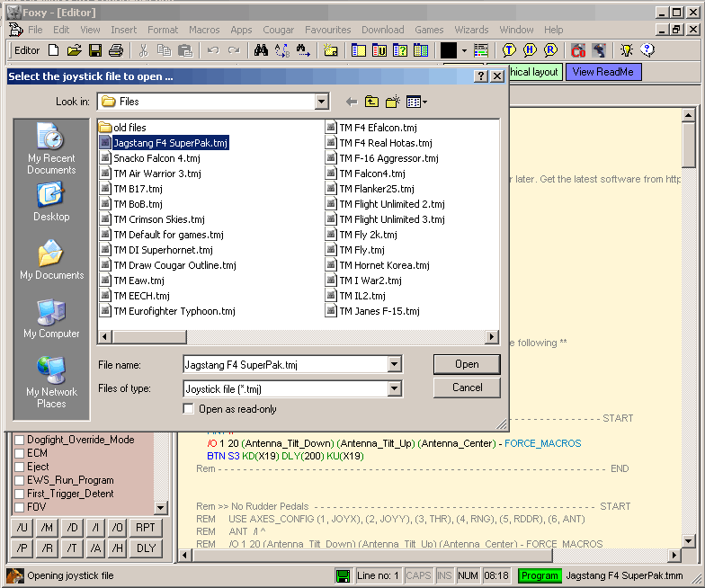Tick the Dogfight_Override_Mode checkbox
The image size is (705, 588).
click(19, 440)
